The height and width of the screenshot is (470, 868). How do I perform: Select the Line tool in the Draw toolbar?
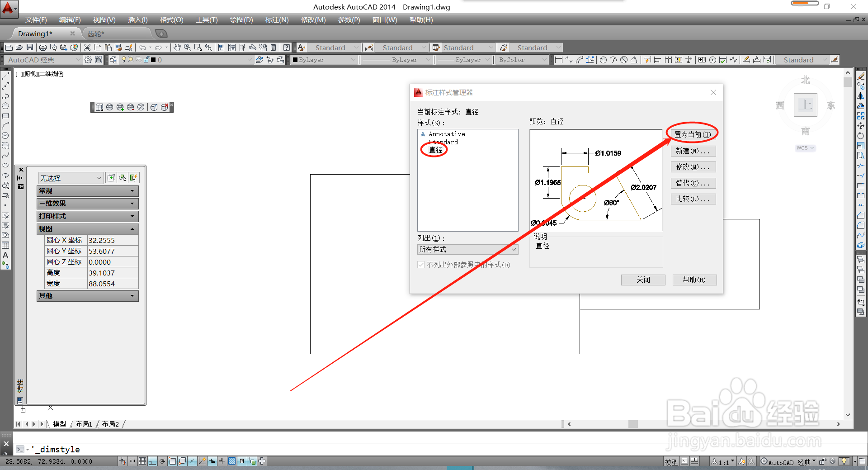click(x=5, y=76)
